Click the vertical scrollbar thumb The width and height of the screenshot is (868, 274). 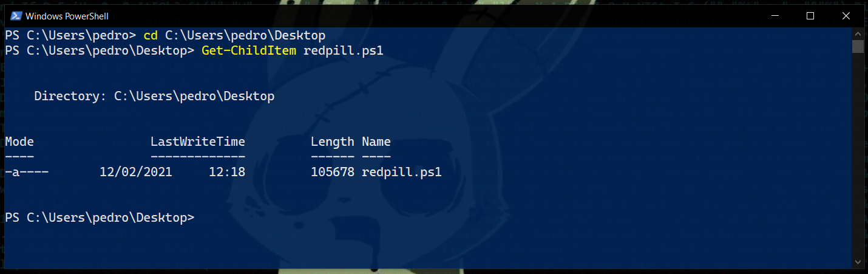pyautogui.click(x=858, y=47)
